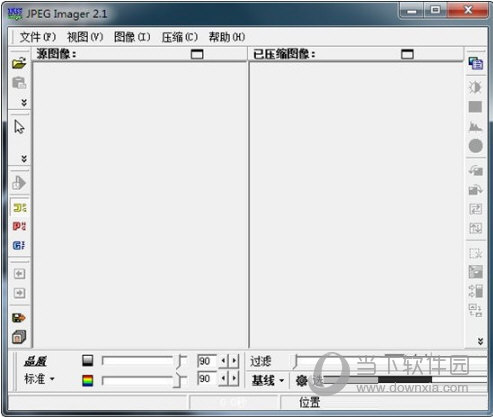Viewport: 493px width, 417px height.
Task: Click the batch processing box icon
Action: click(19, 337)
